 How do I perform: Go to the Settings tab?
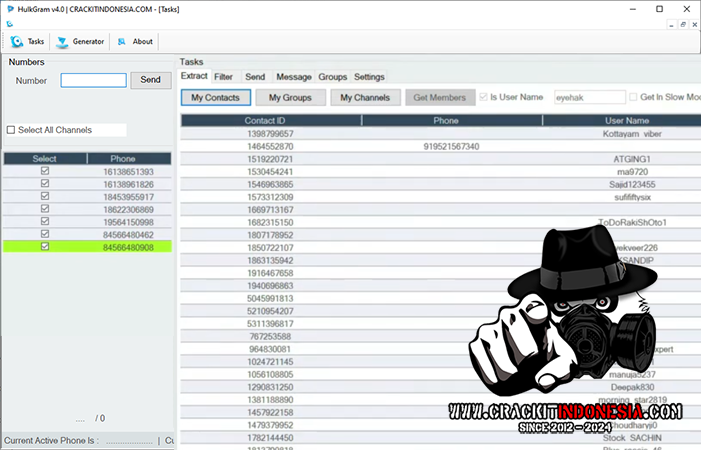click(369, 77)
